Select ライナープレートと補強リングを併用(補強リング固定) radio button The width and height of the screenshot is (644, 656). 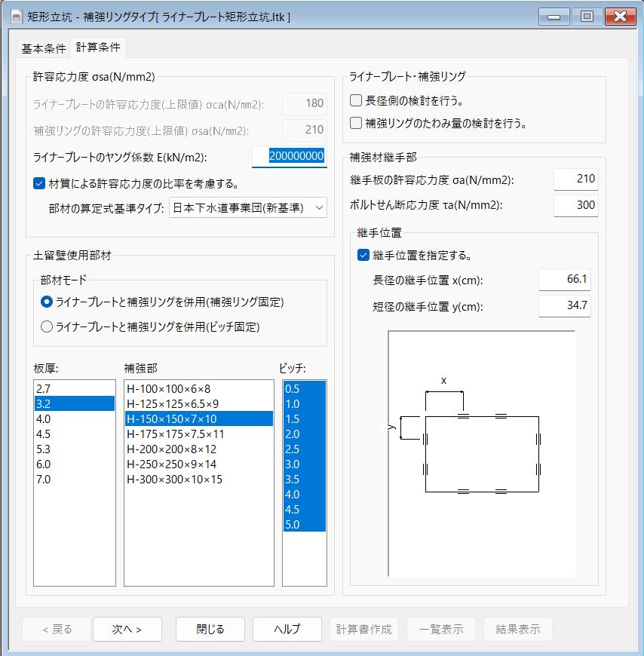pos(47,302)
